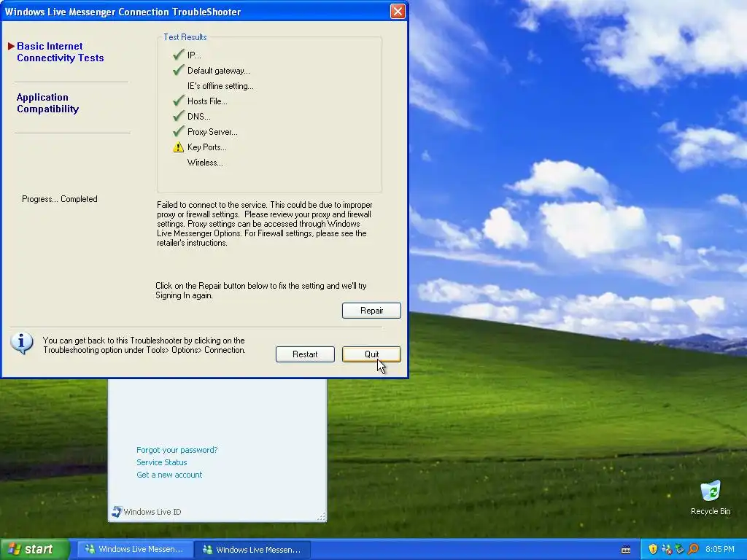The width and height of the screenshot is (747, 560).
Task: Click the checkmark next to Default gateway...
Action: pos(179,70)
